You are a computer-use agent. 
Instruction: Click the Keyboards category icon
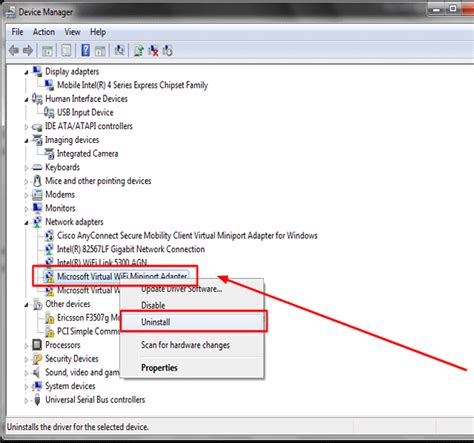pyautogui.click(x=37, y=167)
